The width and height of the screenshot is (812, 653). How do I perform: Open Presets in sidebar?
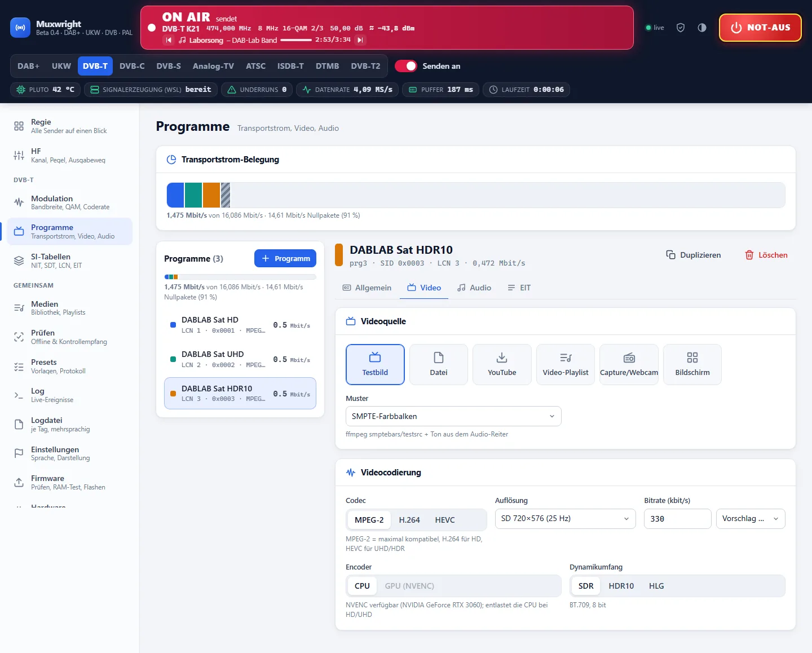(x=70, y=366)
